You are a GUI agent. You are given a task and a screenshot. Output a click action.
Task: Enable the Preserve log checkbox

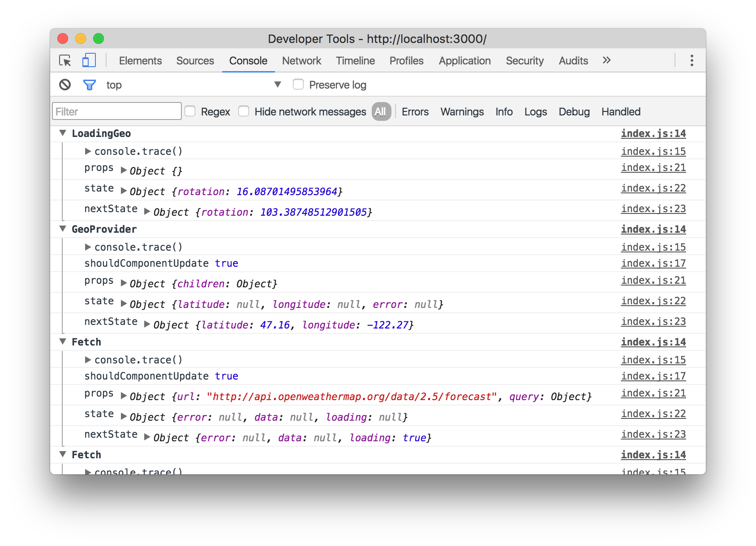298,85
